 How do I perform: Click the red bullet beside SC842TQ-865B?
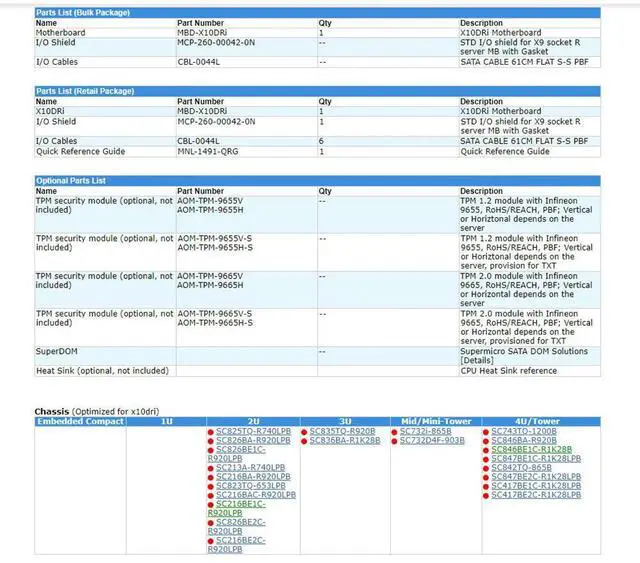pos(486,468)
